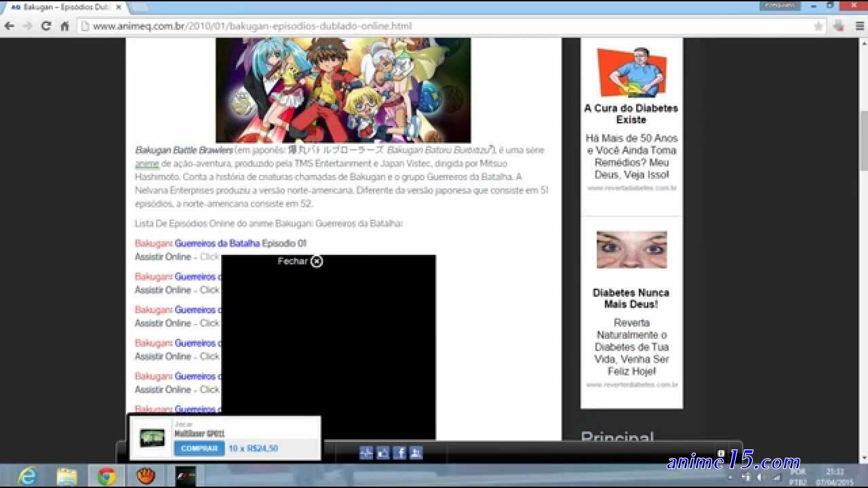Click the small info icon above anime15 watermark
The height and width of the screenshot is (488, 868).
tap(721, 453)
